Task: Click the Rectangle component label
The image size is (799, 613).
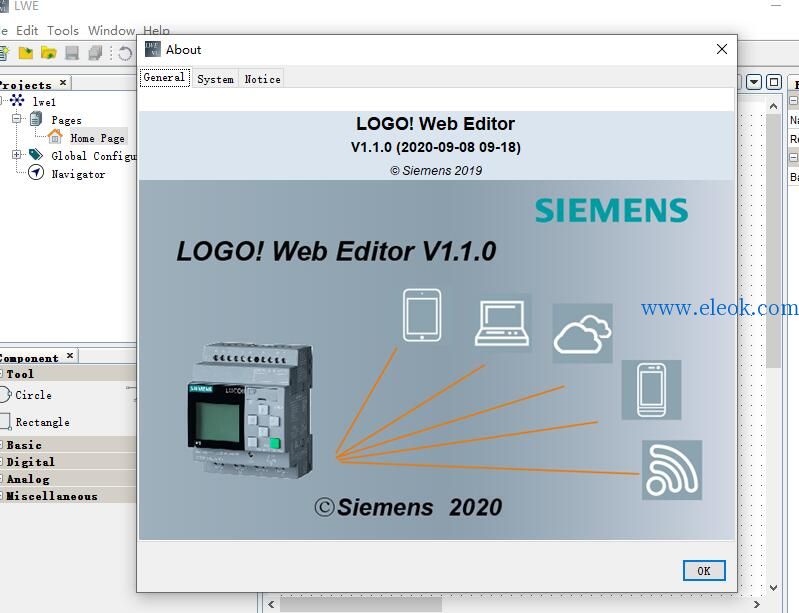Action: tap(42, 422)
